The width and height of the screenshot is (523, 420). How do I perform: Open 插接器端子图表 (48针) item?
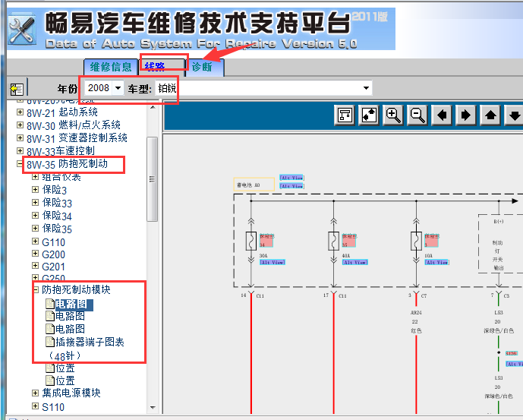(x=90, y=343)
